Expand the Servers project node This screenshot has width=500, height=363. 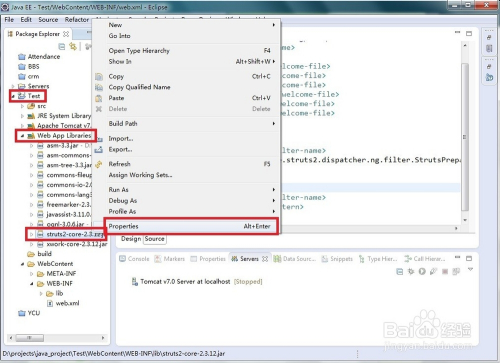click(x=13, y=86)
